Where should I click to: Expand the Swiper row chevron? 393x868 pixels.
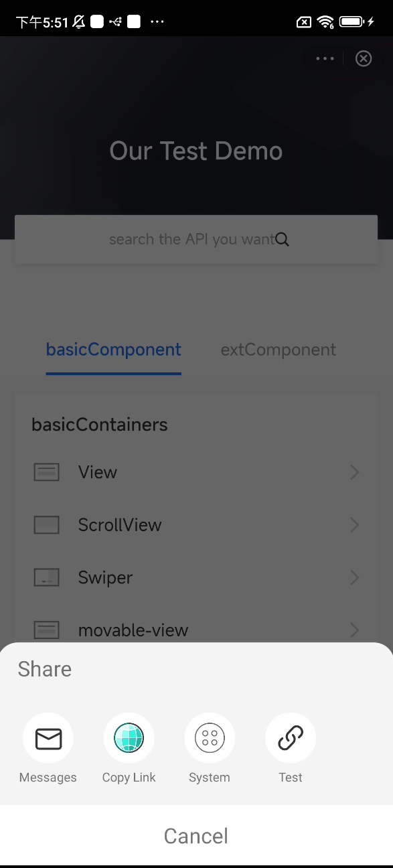pyautogui.click(x=354, y=577)
